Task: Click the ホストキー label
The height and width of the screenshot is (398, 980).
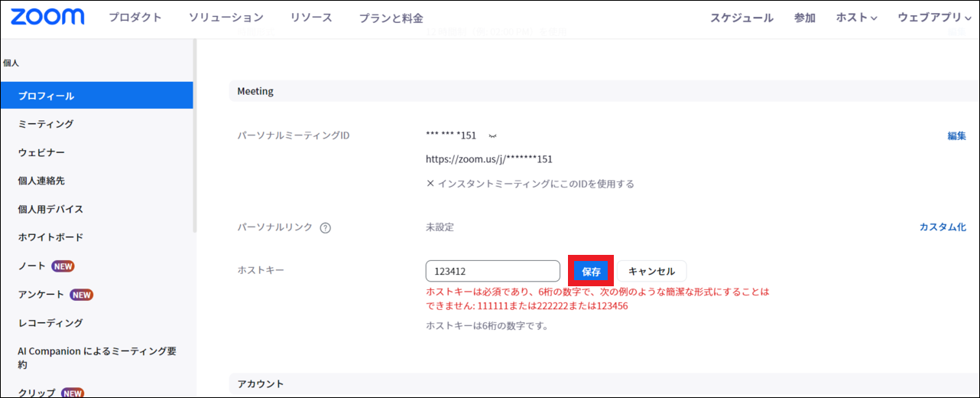Action: pyautogui.click(x=261, y=269)
